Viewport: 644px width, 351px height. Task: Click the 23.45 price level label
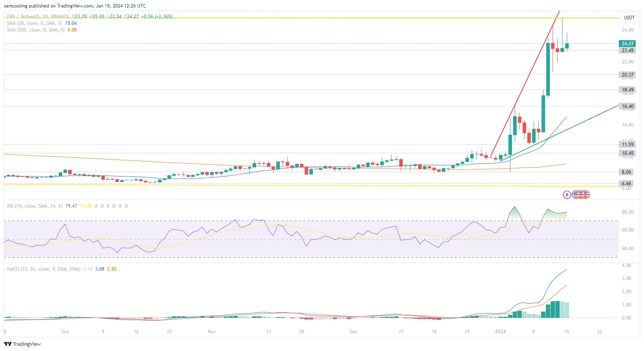click(627, 50)
